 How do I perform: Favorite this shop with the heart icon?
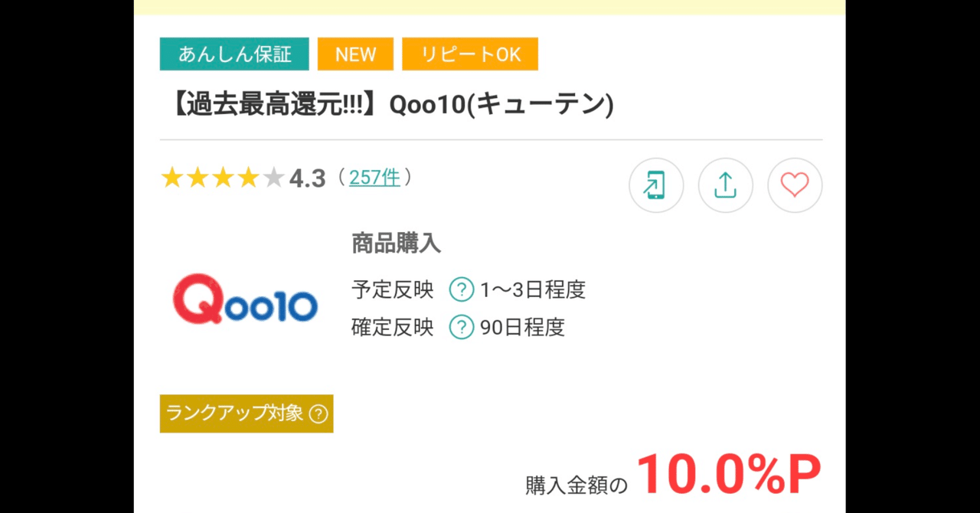pos(795,185)
